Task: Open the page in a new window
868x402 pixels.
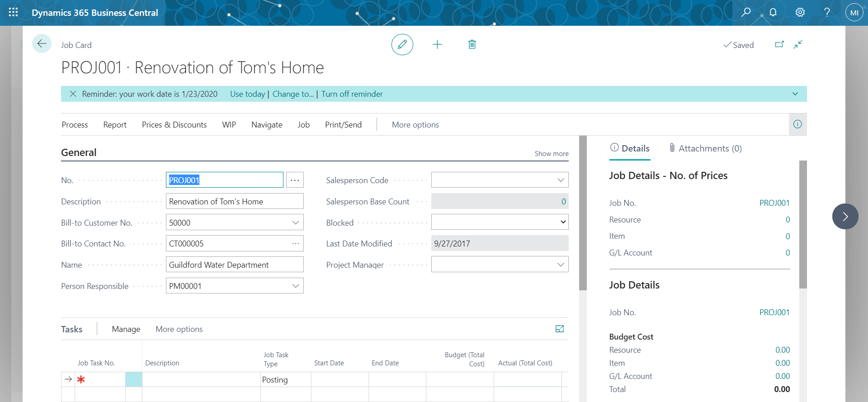Action: (x=779, y=44)
